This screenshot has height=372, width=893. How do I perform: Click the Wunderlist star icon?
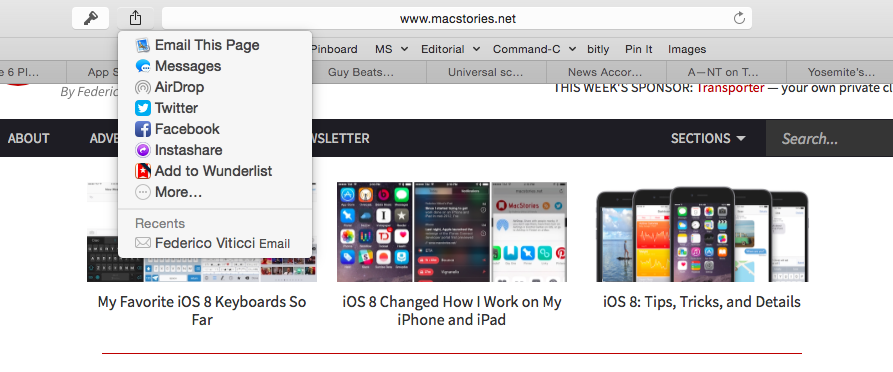click(x=142, y=171)
